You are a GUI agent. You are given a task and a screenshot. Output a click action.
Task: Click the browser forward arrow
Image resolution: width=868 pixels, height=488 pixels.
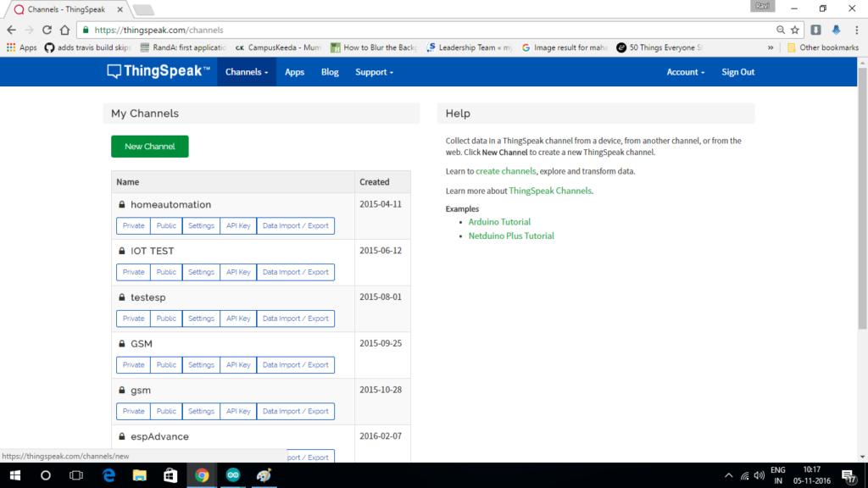(x=30, y=30)
